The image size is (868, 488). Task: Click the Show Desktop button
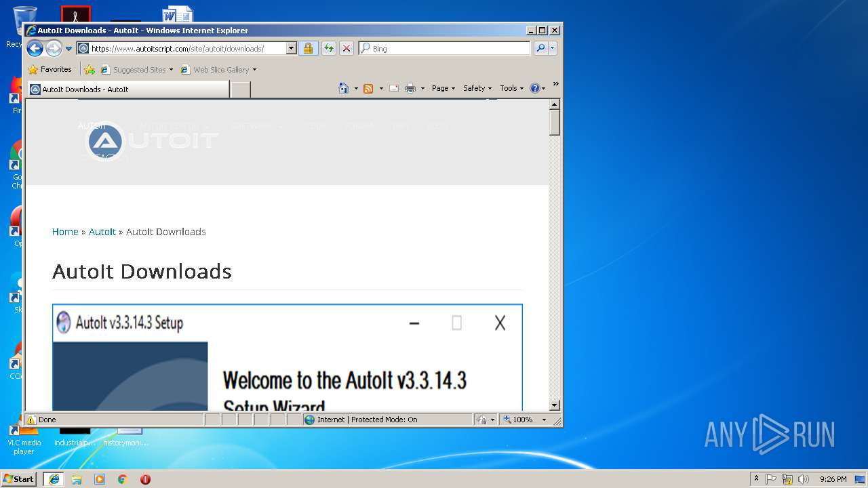861,479
